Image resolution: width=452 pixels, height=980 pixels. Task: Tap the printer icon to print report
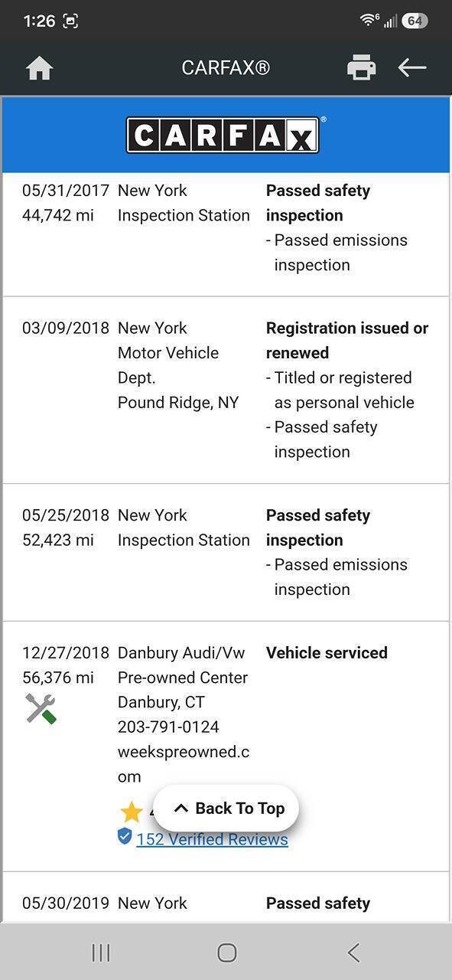[361, 67]
